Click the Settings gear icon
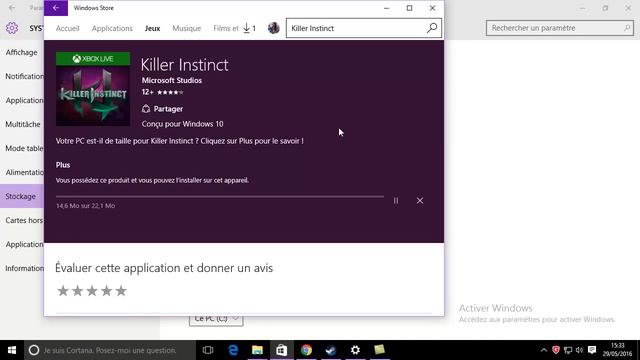 point(12,28)
